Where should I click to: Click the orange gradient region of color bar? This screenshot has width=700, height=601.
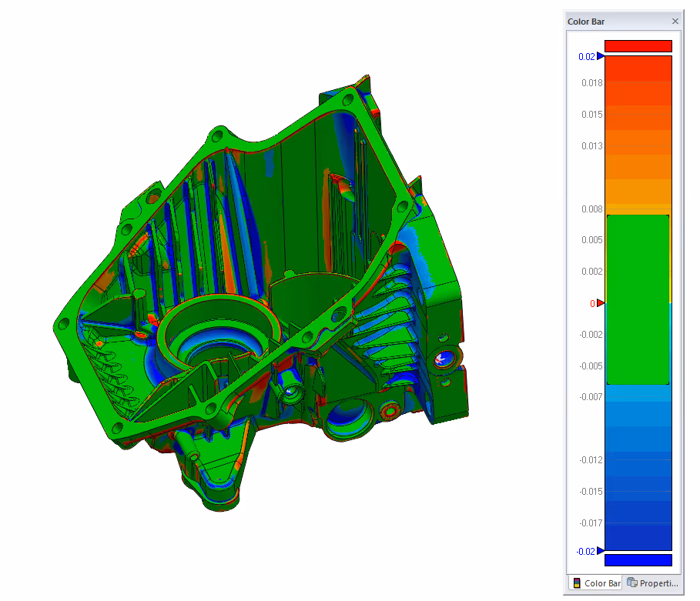(x=638, y=134)
